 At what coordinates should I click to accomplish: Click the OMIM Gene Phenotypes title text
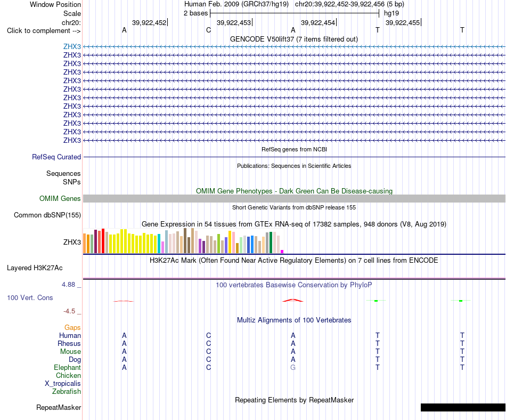294,191
